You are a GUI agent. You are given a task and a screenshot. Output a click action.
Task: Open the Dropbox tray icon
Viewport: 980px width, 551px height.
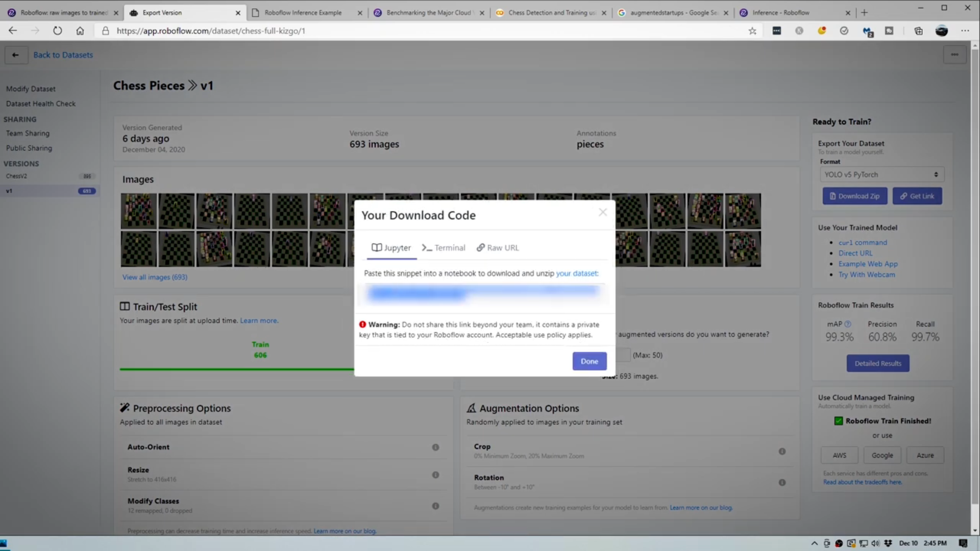[x=888, y=543]
